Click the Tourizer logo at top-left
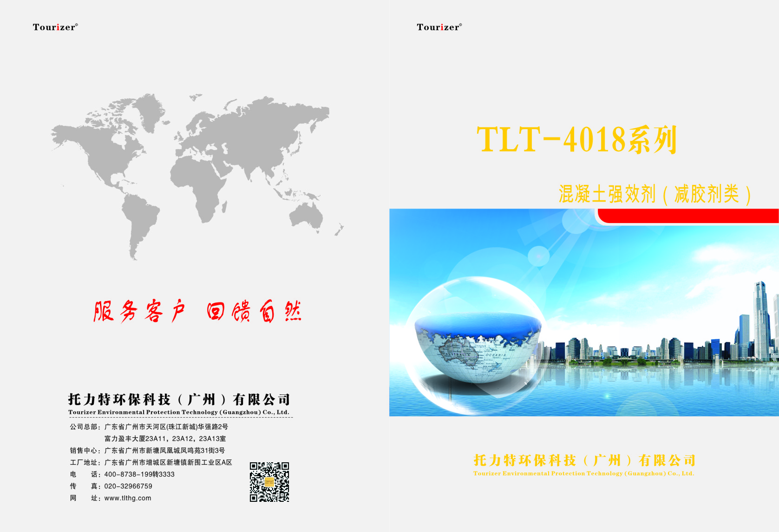 (55, 27)
